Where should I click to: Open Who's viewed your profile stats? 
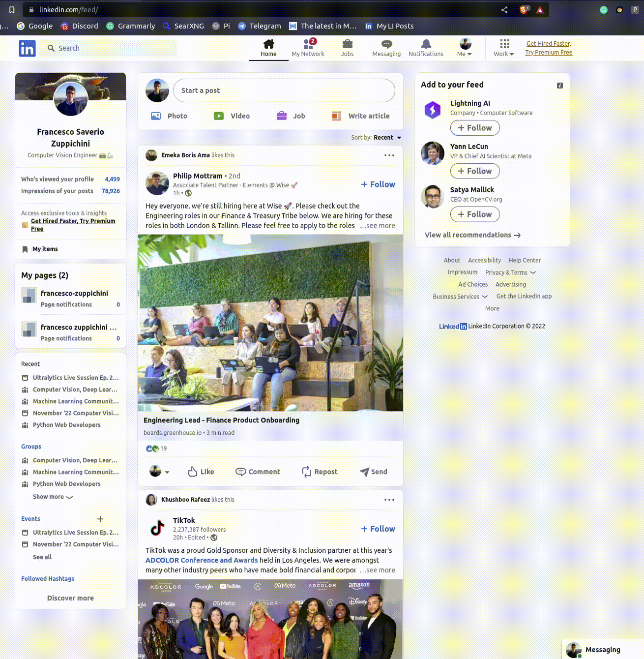pos(70,179)
